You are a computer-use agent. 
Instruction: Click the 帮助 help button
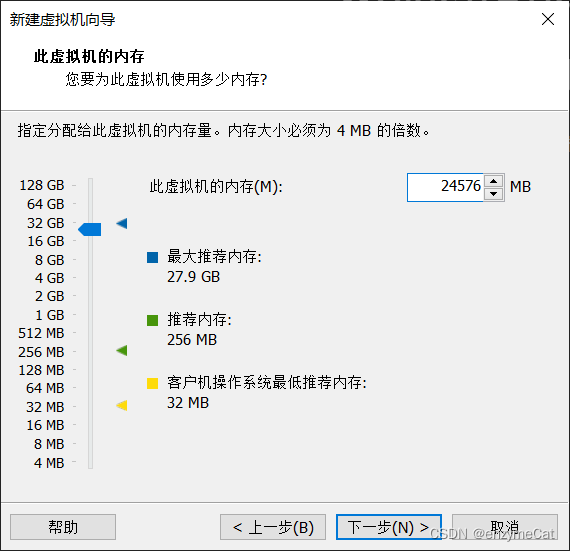[63, 527]
